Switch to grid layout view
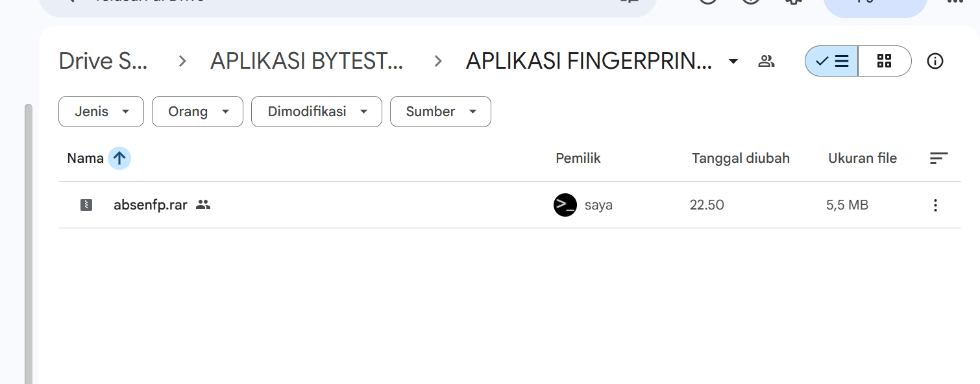980x384 pixels. pyautogui.click(x=884, y=62)
